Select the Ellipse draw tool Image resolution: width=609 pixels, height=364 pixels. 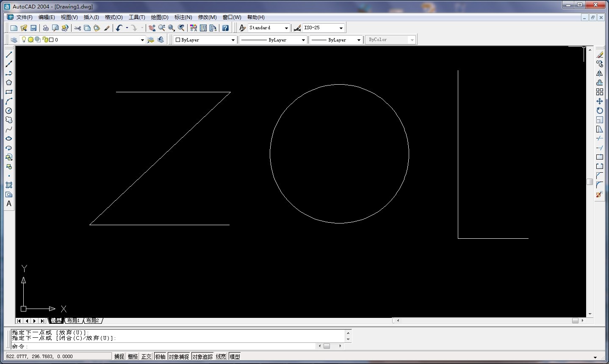(9, 138)
